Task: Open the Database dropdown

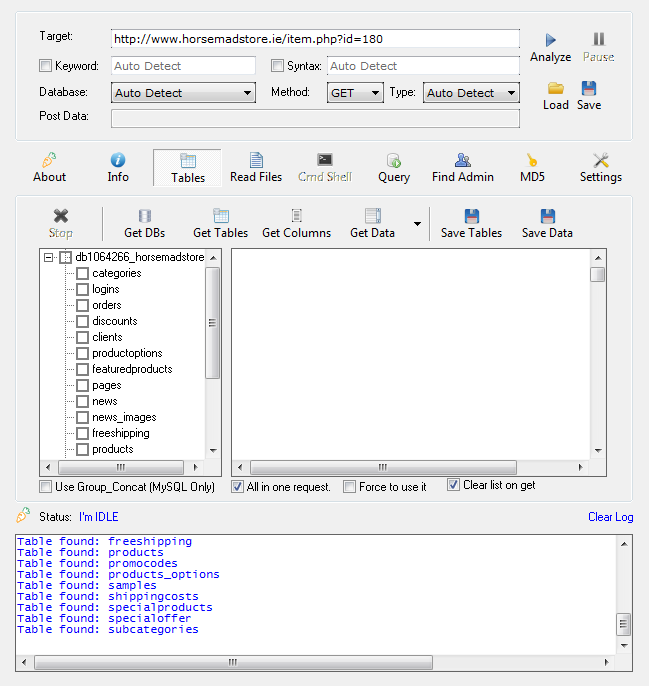Action: (x=183, y=93)
